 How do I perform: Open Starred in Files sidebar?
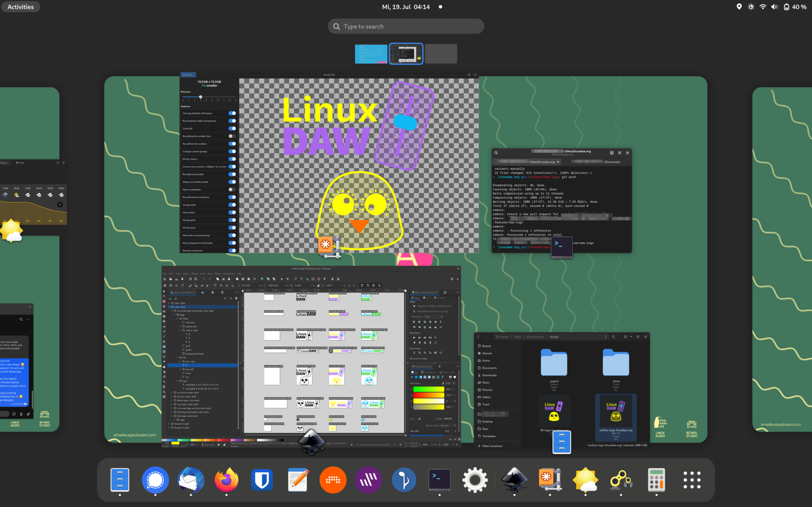(x=486, y=353)
